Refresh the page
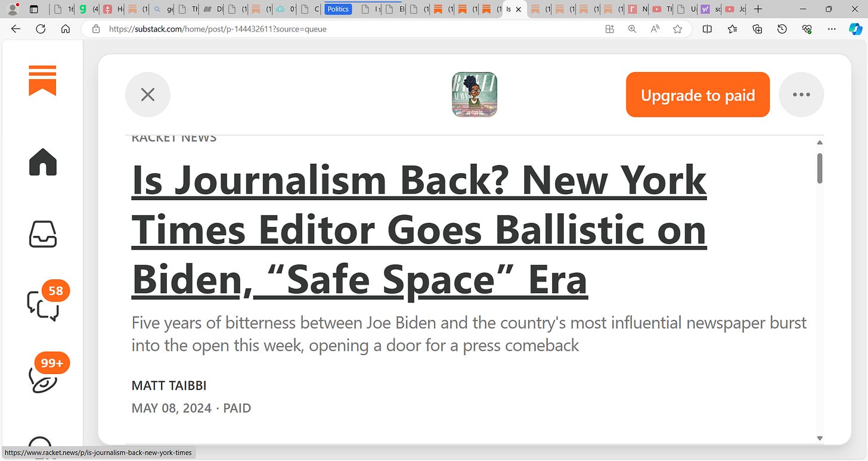The image size is (868, 461). click(41, 29)
